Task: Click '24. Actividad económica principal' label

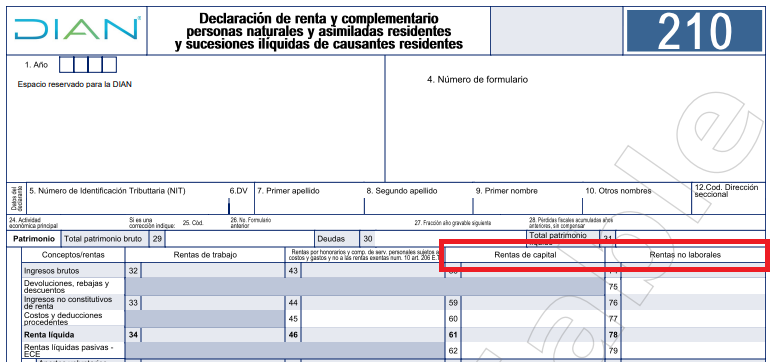Action: 34,222
